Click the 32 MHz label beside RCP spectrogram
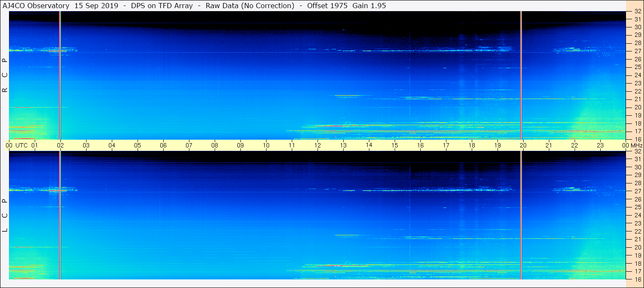 click(637, 12)
